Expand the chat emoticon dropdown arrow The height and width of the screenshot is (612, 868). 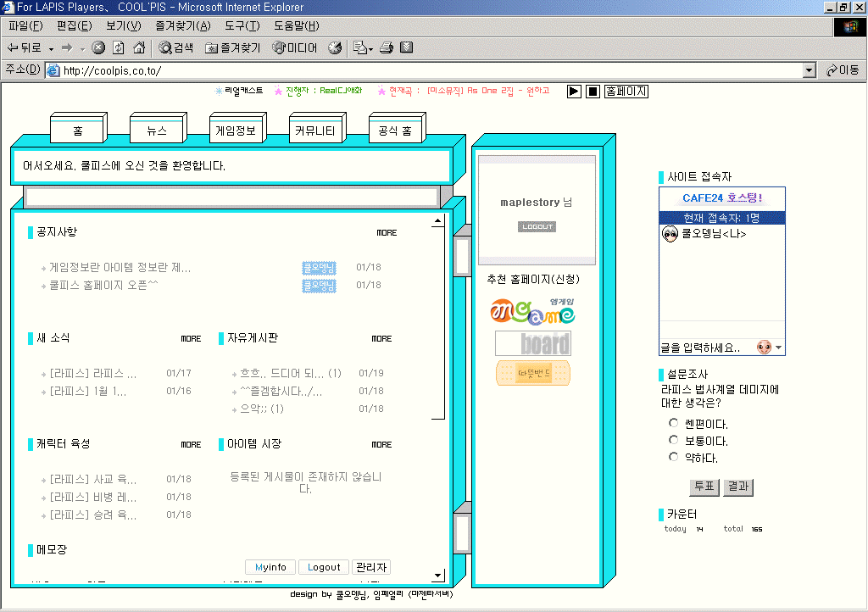tap(778, 348)
